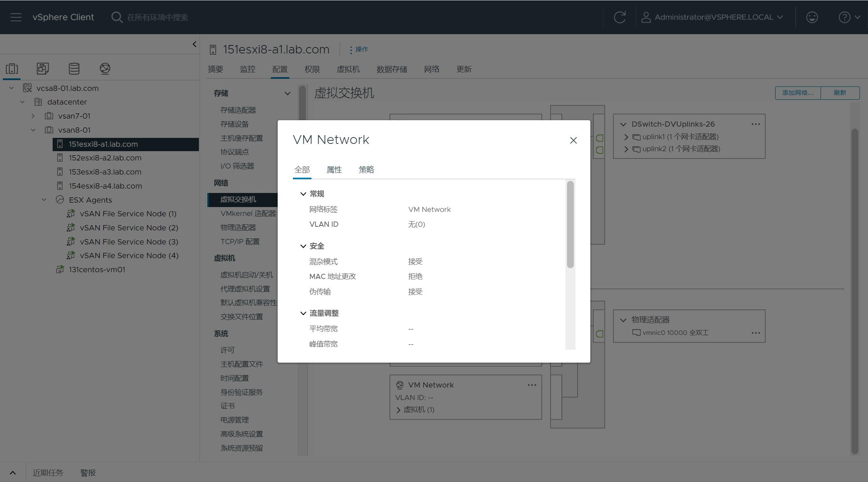Focus the search all environments field
Viewport: 868px width, 482px height.
tap(157, 17)
